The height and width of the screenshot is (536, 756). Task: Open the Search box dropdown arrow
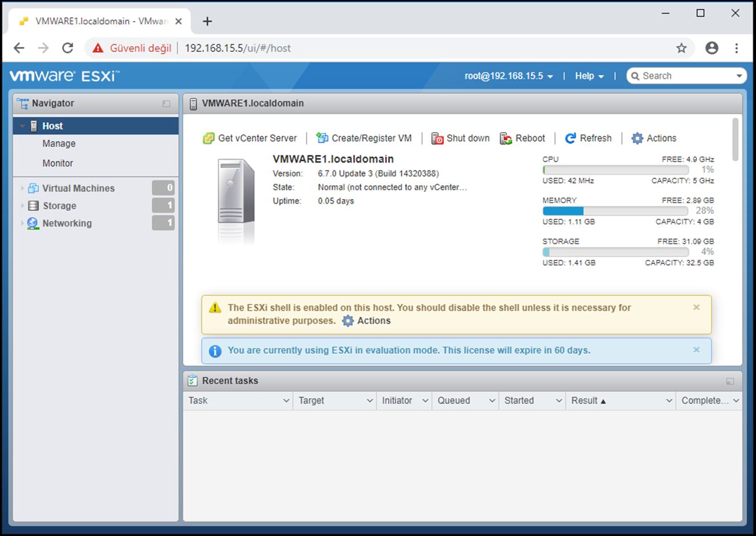tap(739, 76)
